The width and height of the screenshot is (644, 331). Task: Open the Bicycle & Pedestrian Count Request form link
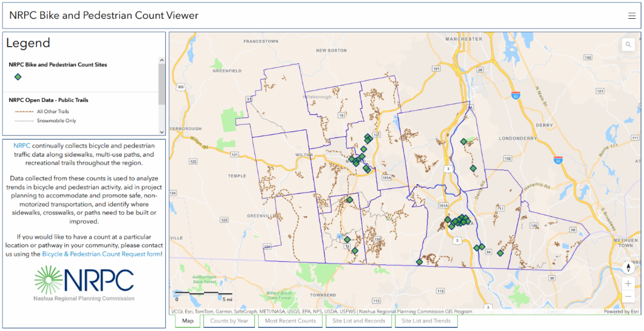tap(101, 254)
